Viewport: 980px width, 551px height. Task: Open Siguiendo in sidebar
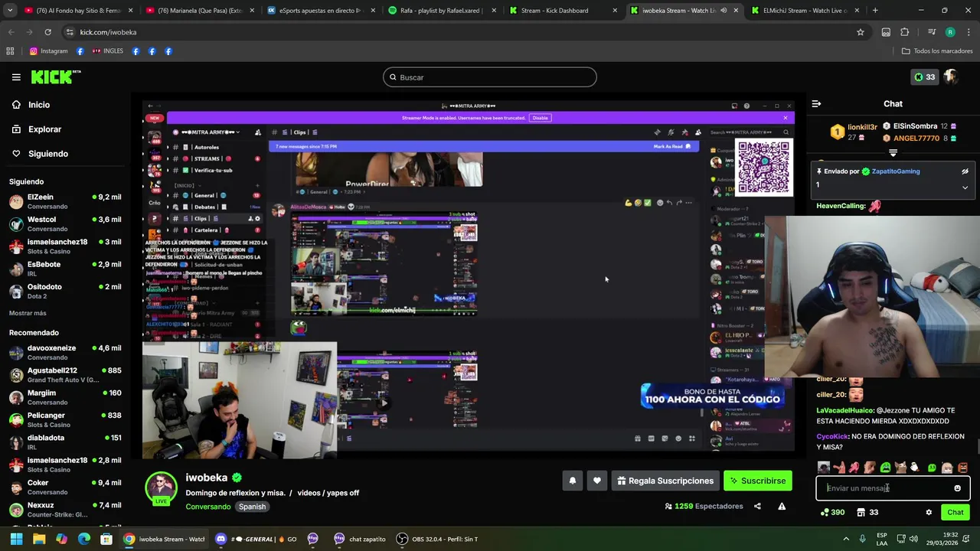(x=47, y=154)
